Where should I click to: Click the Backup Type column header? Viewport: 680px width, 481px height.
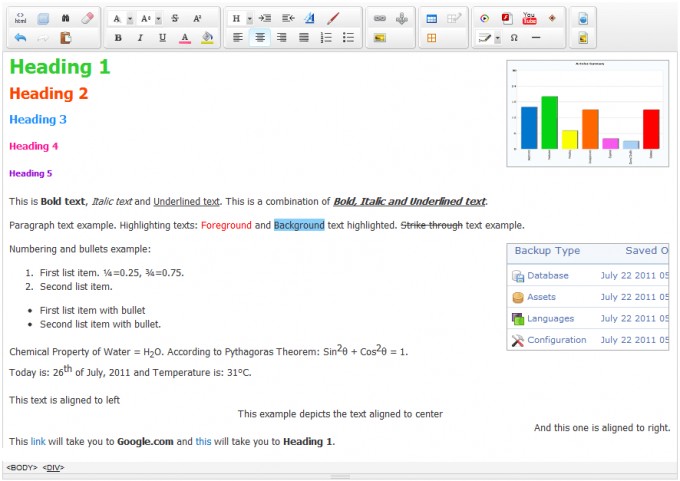(x=547, y=251)
